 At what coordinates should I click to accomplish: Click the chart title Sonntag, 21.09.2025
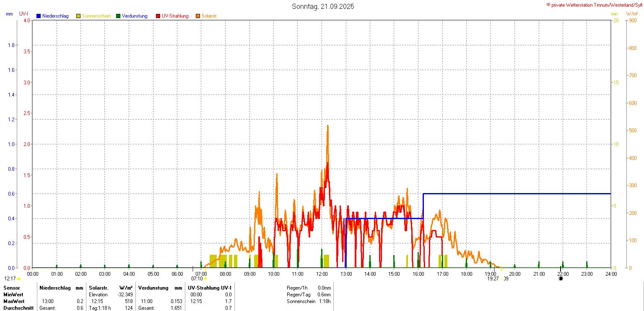point(323,6)
